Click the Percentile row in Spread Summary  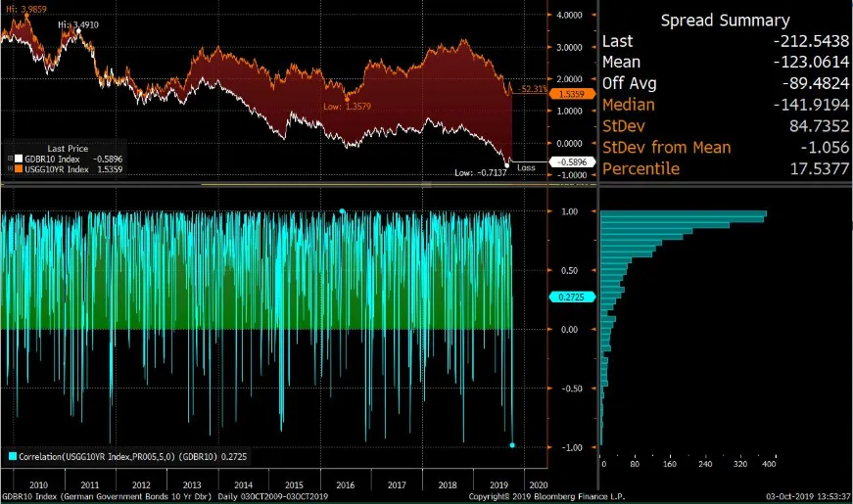[724, 168]
